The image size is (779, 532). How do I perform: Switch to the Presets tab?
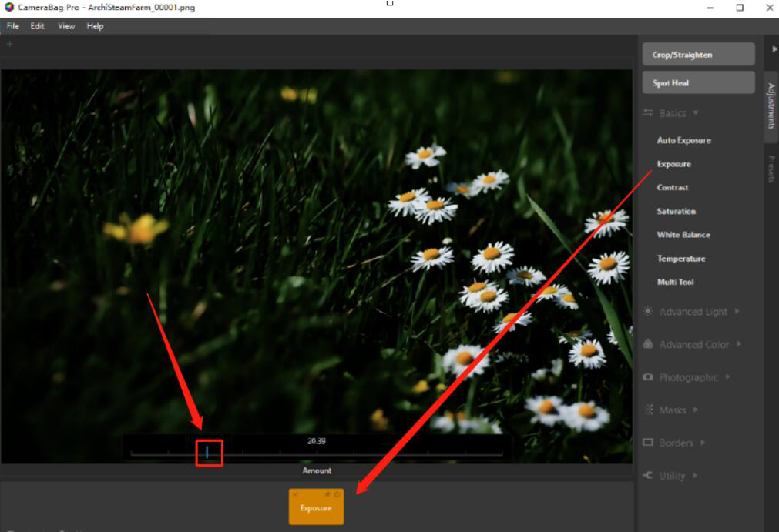[x=771, y=169]
